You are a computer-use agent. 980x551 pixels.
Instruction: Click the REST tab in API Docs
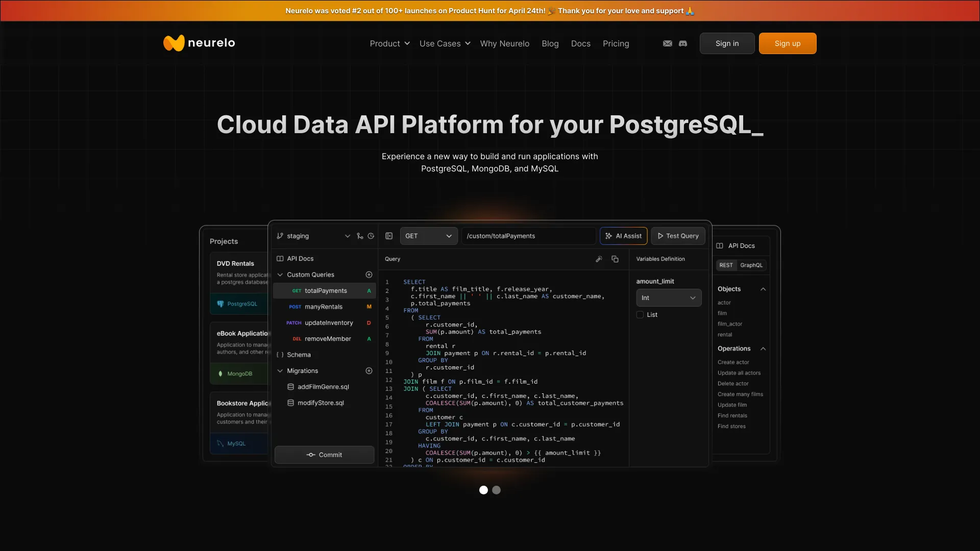(x=726, y=264)
